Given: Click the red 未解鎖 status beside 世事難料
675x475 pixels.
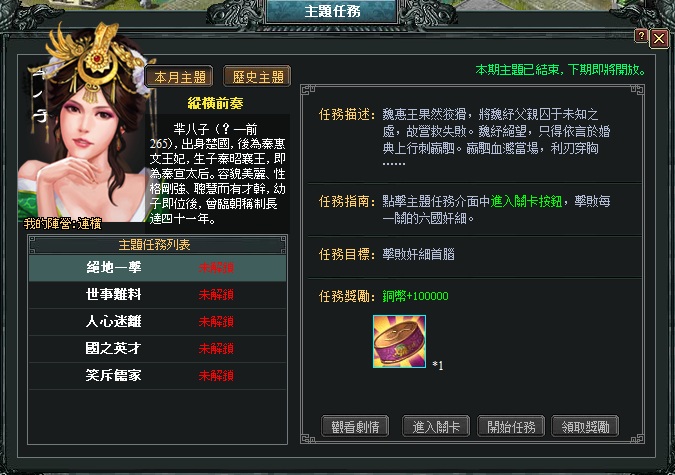Looking at the screenshot, I should pyautogui.click(x=216, y=295).
